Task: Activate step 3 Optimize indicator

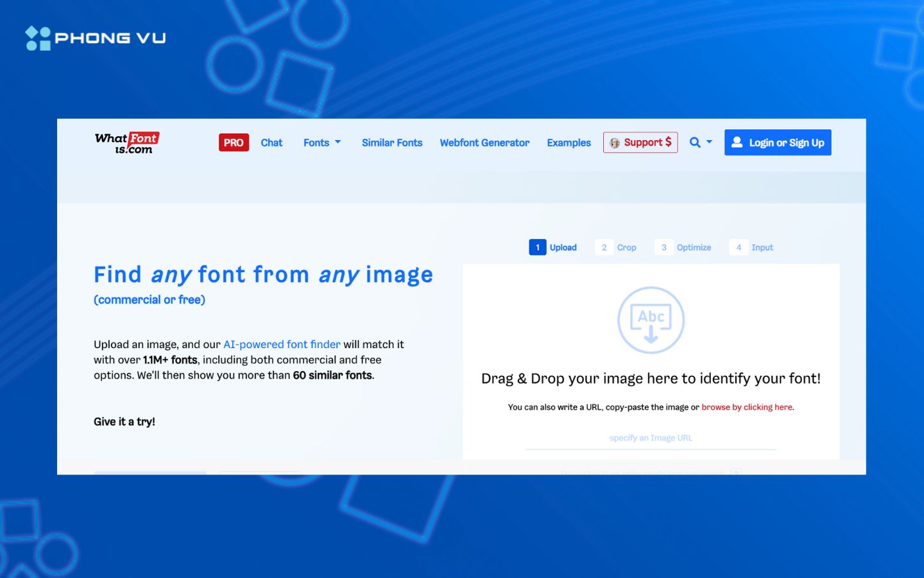Action: (x=683, y=247)
